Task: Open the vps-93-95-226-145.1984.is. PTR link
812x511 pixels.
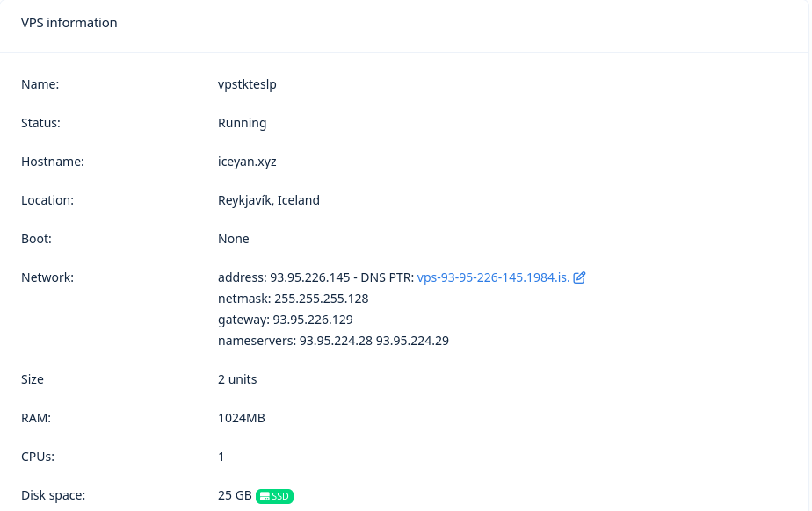Action: (x=493, y=277)
